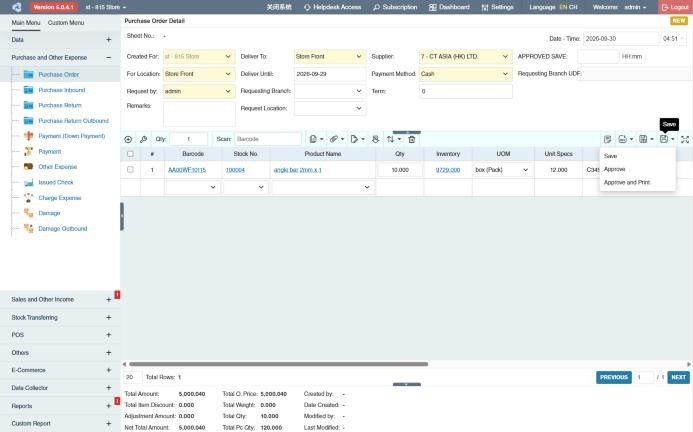Open the document copy toolbar icon
Viewport: 693px width, 432px height.
(316, 139)
